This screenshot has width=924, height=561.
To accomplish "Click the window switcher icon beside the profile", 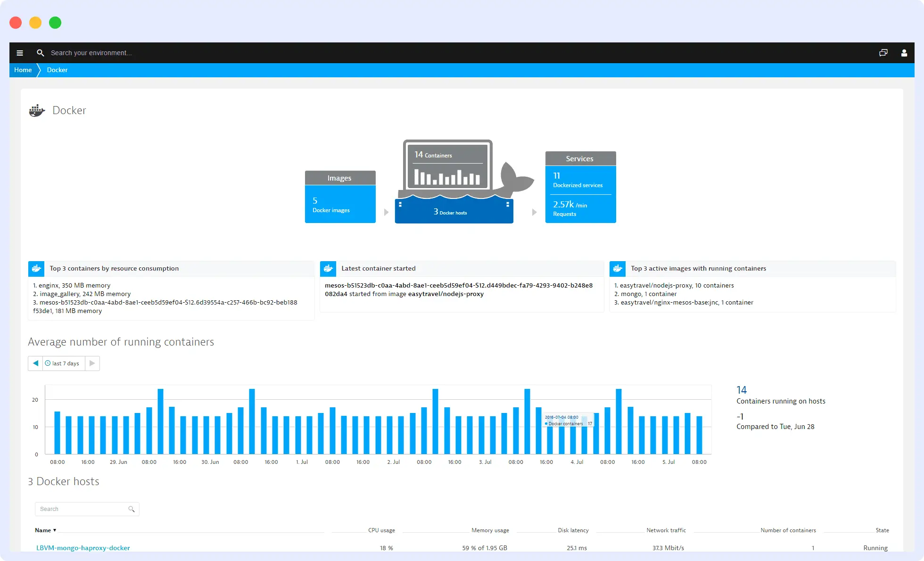I will tap(883, 52).
